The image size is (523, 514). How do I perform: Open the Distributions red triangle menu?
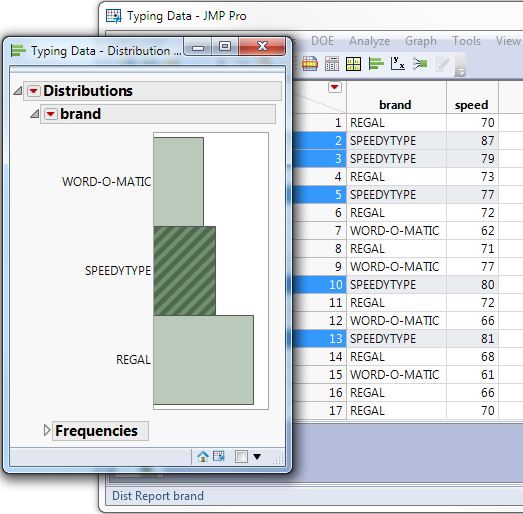point(34,91)
